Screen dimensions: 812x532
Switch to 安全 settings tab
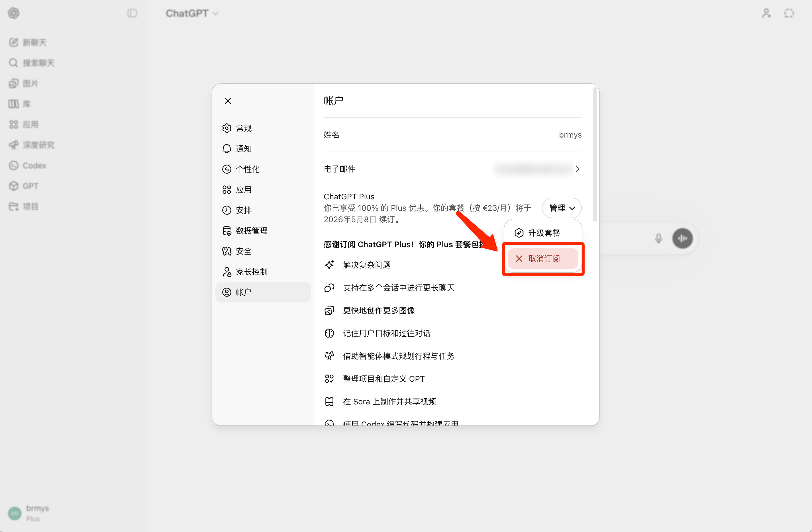tap(244, 251)
